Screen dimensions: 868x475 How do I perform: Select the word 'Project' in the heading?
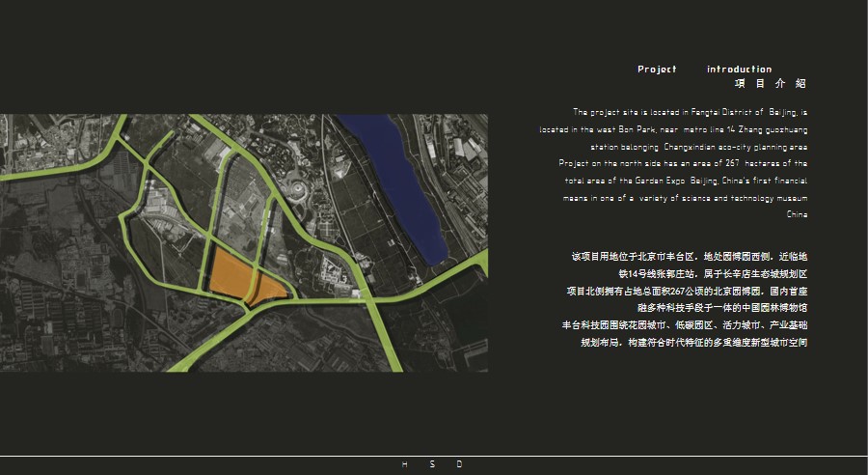coord(657,70)
